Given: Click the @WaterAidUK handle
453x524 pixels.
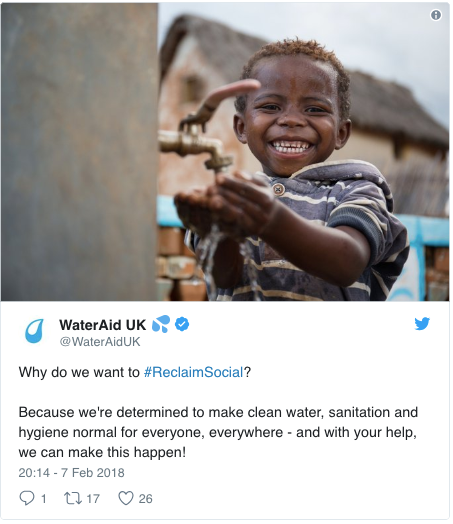Looking at the screenshot, I should click(x=100, y=342).
